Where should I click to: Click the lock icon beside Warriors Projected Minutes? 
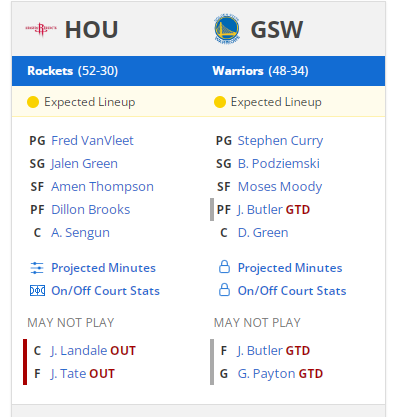224,267
